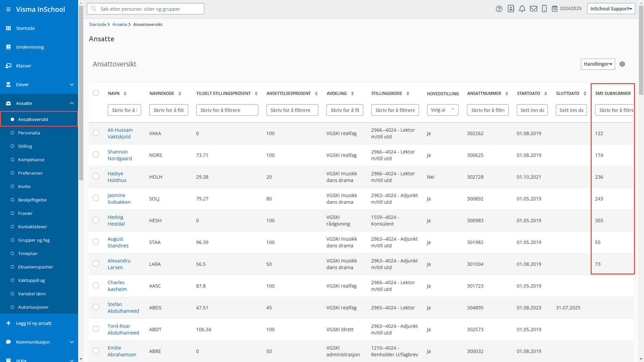This screenshot has width=644, height=362.
Task: Click the Undervisning book icon in sidebar
Action: coord(8,47)
